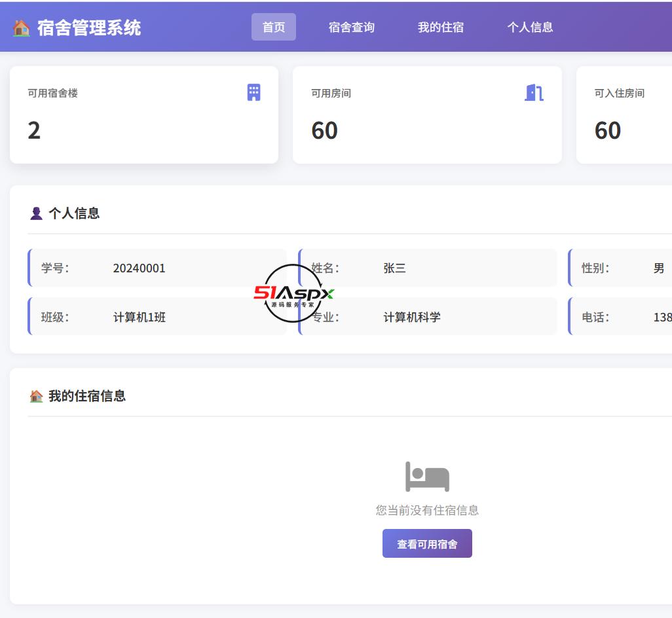
Task: Click the 您当前没有住宿信息 message
Action: pyautogui.click(x=427, y=510)
